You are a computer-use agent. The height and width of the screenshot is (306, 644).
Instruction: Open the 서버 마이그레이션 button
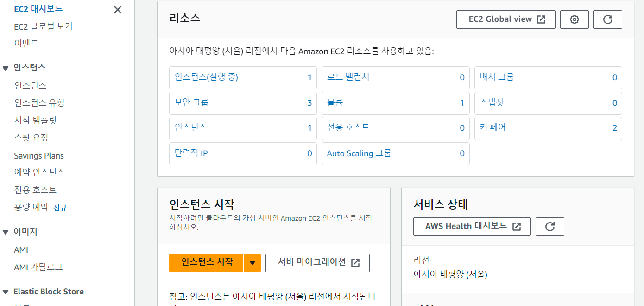pos(317,262)
